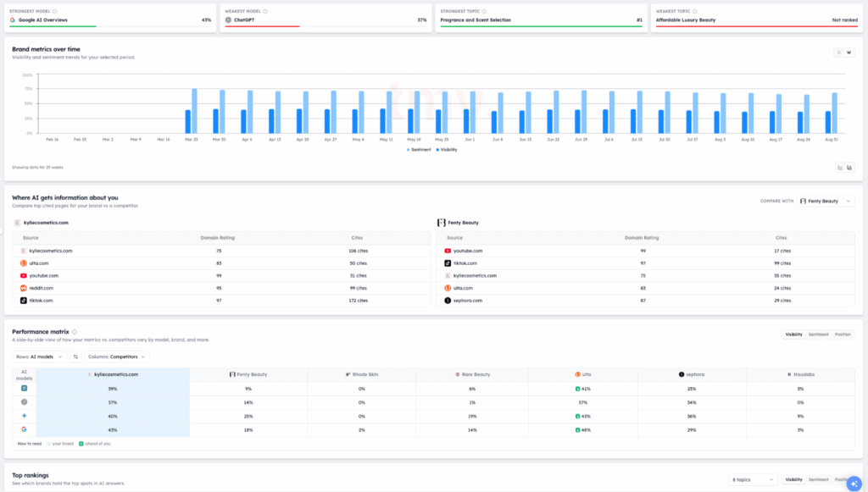
Task: Click the red progress bar under ChatGPT 37%
Action: pyautogui.click(x=263, y=26)
